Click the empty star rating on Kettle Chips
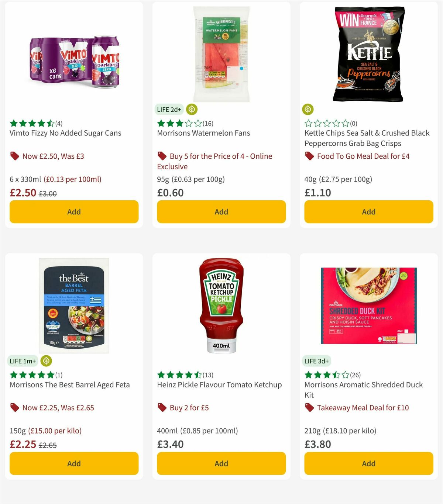Image resolution: width=443 pixels, height=504 pixels. [327, 123]
